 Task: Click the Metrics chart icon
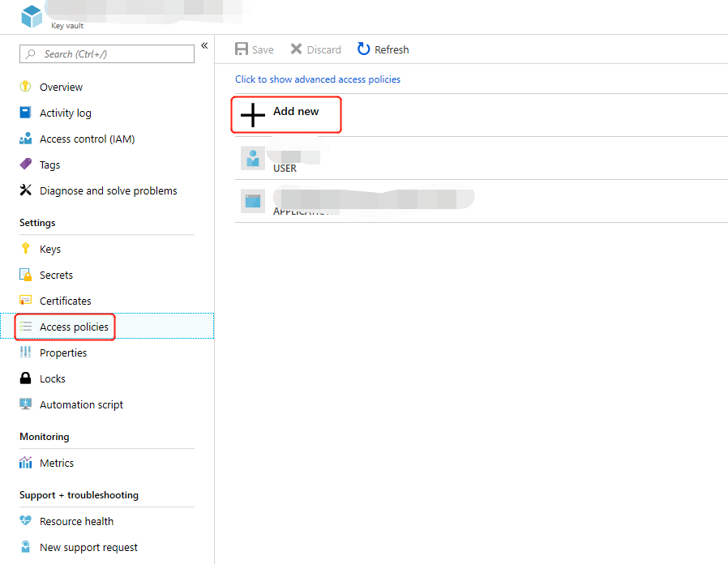(x=25, y=463)
